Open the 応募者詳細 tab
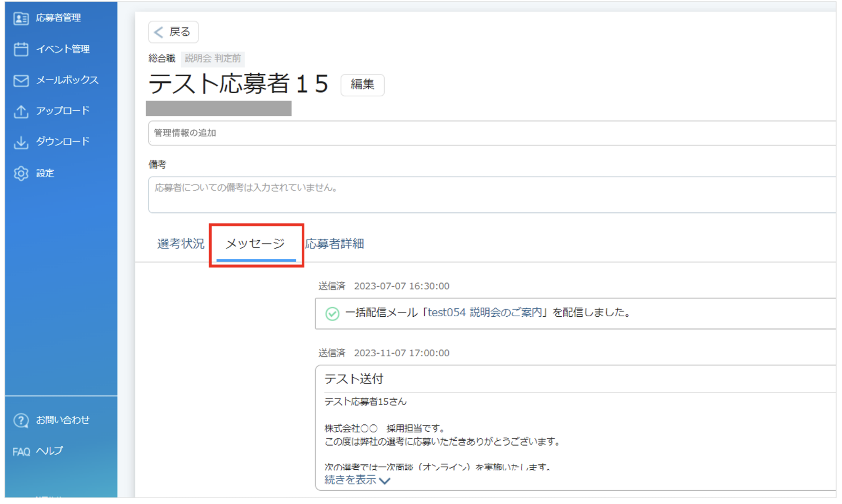The image size is (842, 504). click(335, 244)
